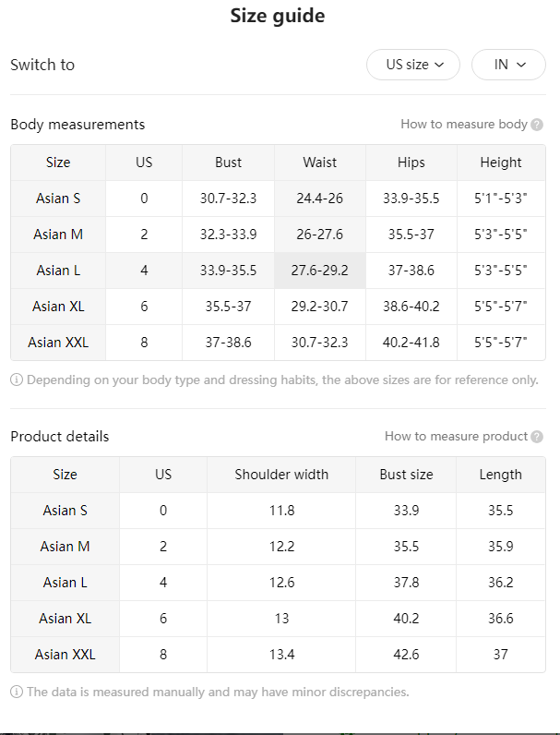Click the Asian XXL row in product details
The width and height of the screenshot is (560, 735).
tap(278, 655)
